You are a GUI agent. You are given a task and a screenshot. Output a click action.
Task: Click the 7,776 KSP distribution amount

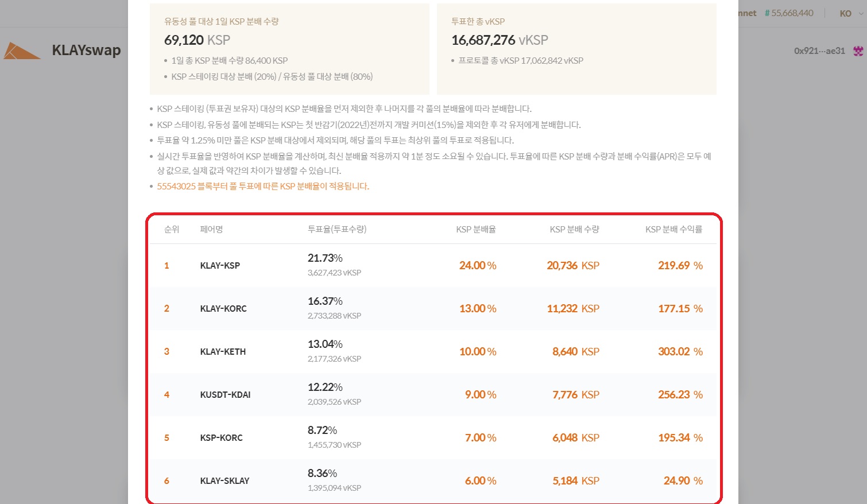pos(576,395)
